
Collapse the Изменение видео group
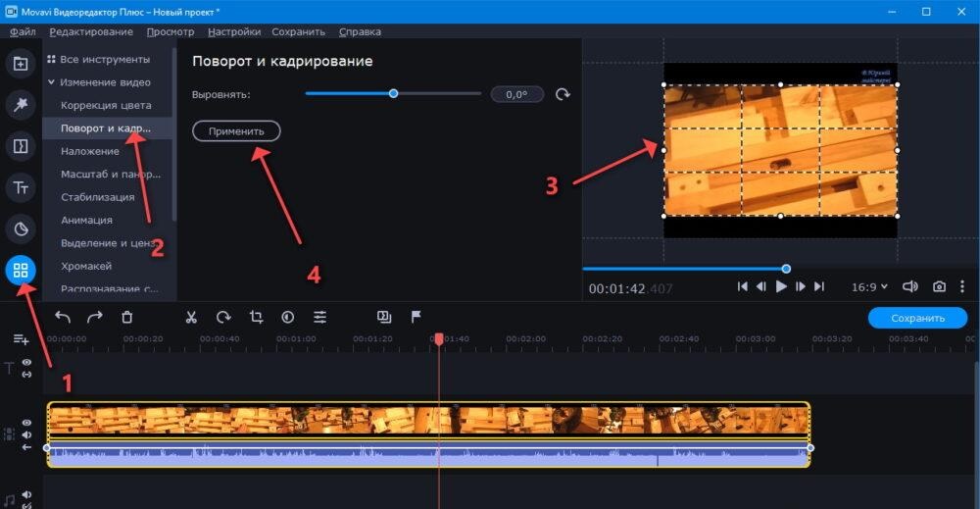(51, 82)
